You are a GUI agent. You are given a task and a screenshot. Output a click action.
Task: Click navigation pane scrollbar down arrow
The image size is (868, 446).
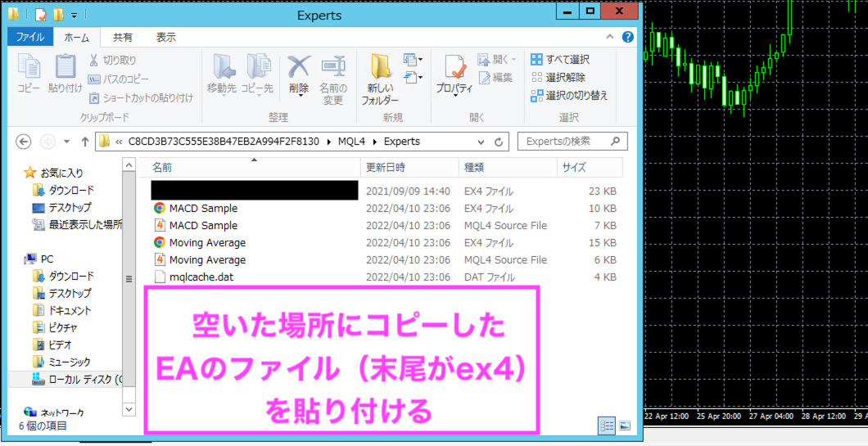(x=129, y=409)
